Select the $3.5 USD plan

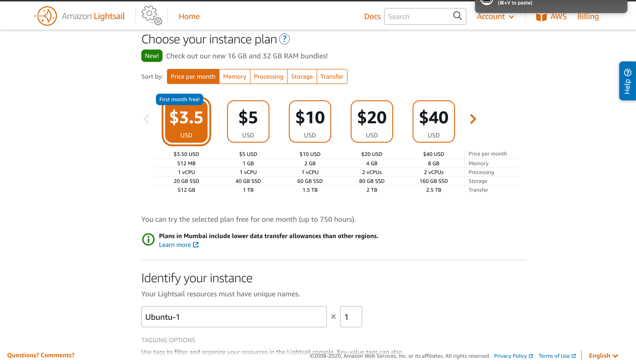point(186,122)
